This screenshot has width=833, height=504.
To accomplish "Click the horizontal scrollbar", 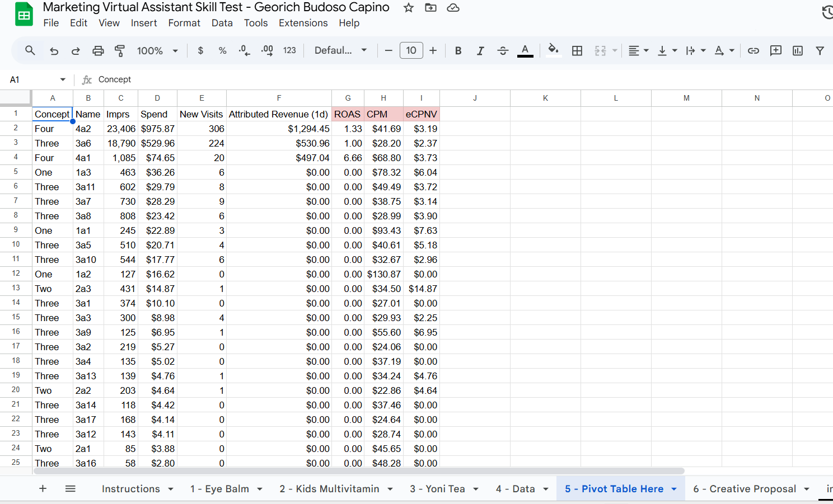I will 358,471.
